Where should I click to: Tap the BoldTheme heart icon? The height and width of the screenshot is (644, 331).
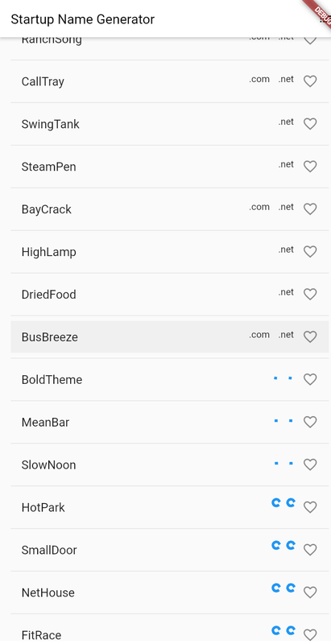coord(310,379)
